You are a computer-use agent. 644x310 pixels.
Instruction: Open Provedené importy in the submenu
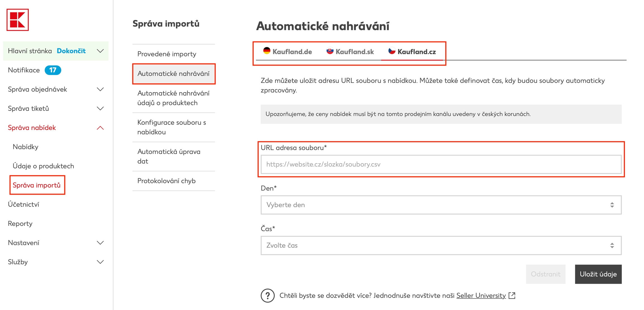(167, 54)
